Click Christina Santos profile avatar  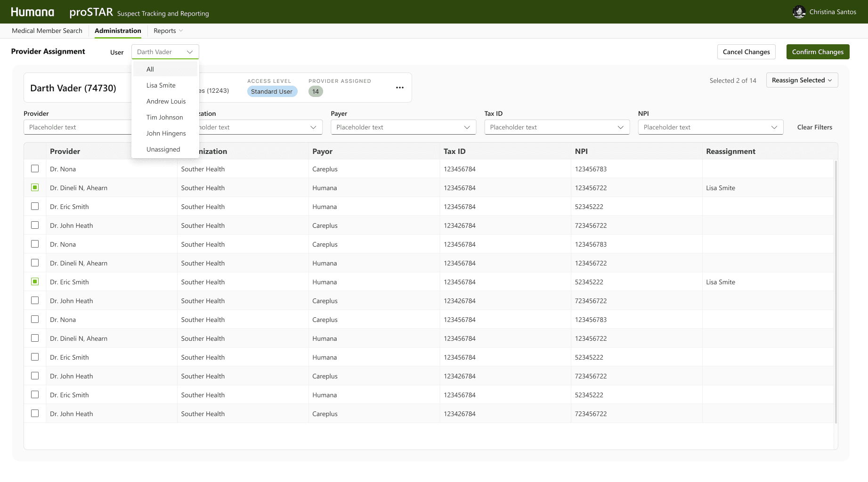[799, 12]
